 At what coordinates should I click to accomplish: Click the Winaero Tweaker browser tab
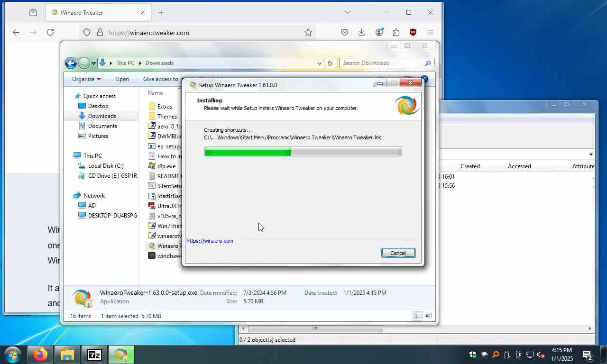pyautogui.click(x=98, y=13)
